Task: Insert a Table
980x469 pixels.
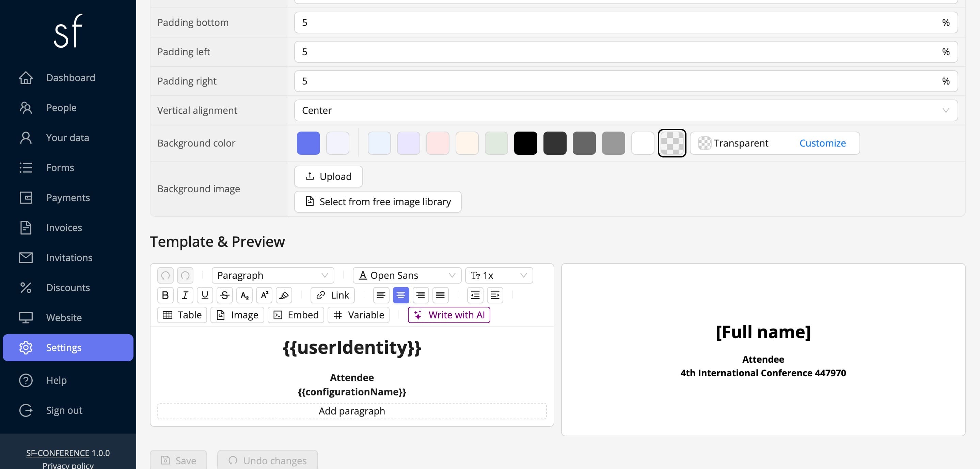Action: point(182,315)
